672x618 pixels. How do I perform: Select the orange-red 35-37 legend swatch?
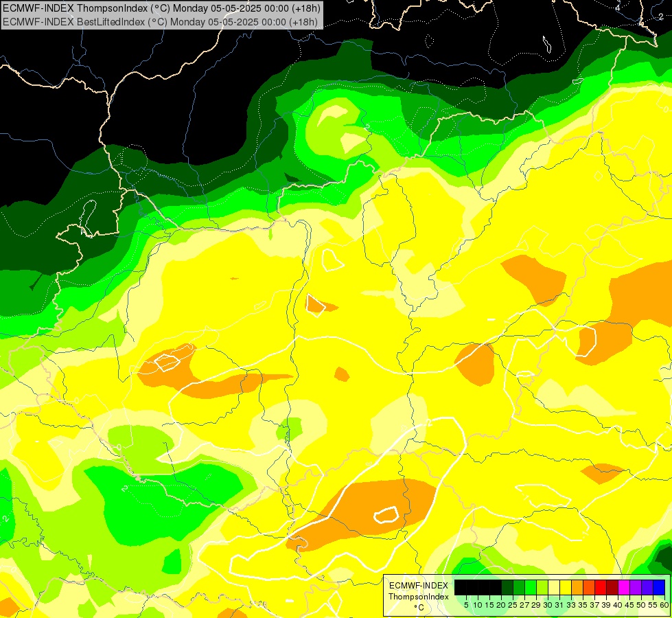pyautogui.click(x=589, y=587)
